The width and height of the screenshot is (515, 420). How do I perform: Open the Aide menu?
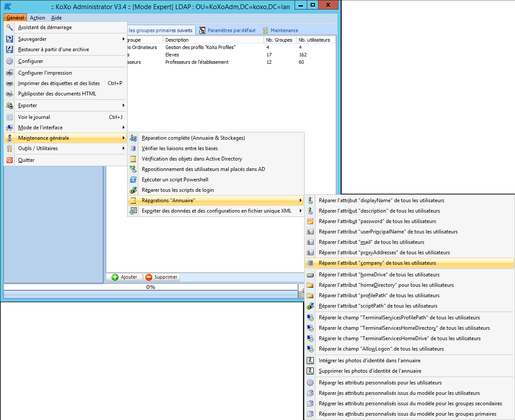point(56,18)
